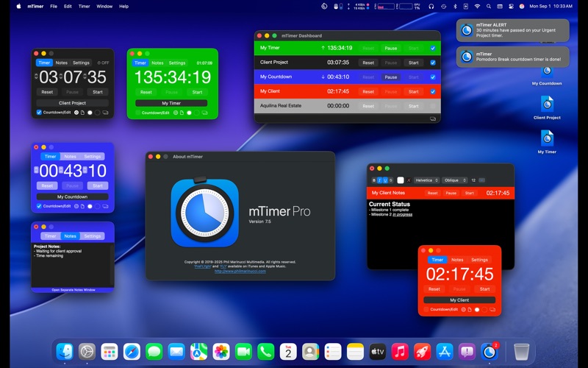Uncheck the My Countdown row checkbox in Dashboard
The image size is (588, 368).
tap(433, 77)
